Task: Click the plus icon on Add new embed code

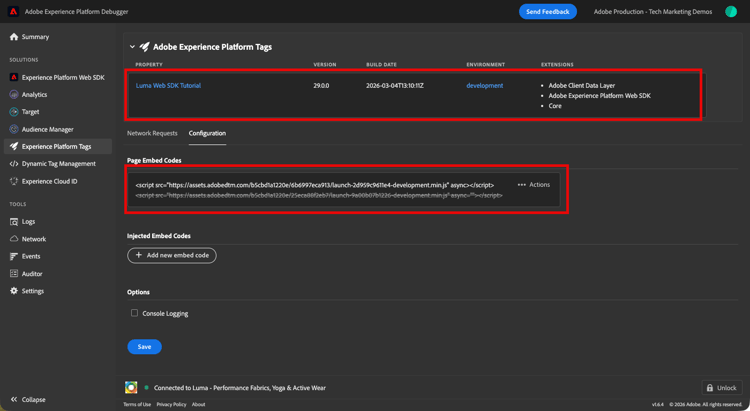Action: (139, 255)
